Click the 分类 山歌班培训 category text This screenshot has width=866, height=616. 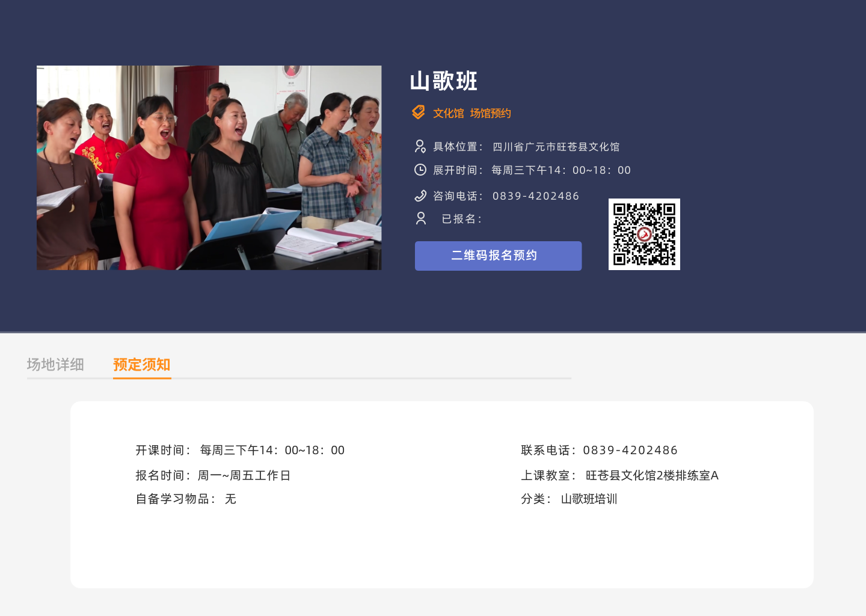589,499
